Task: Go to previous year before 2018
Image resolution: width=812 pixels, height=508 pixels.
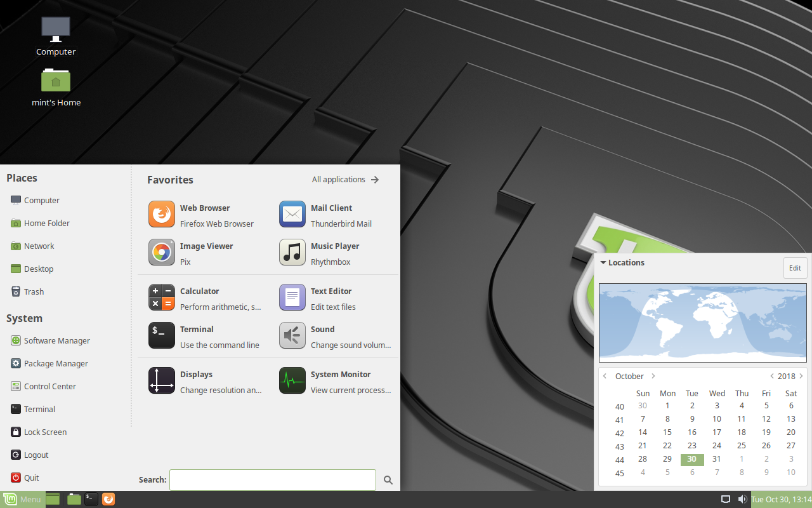Action: pyautogui.click(x=771, y=377)
